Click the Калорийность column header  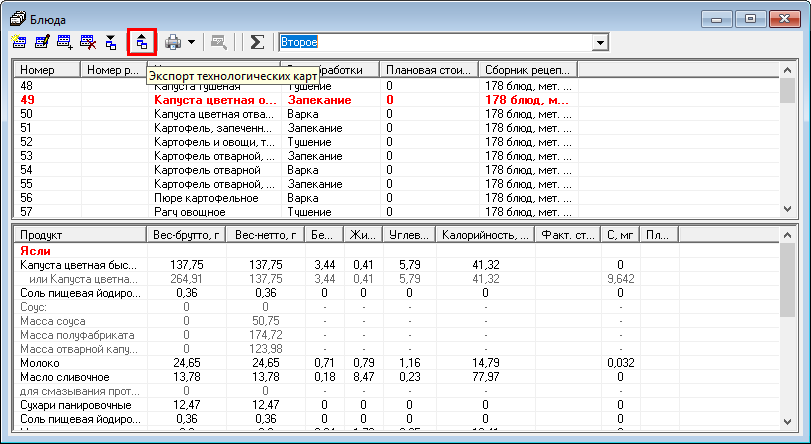tap(485, 236)
